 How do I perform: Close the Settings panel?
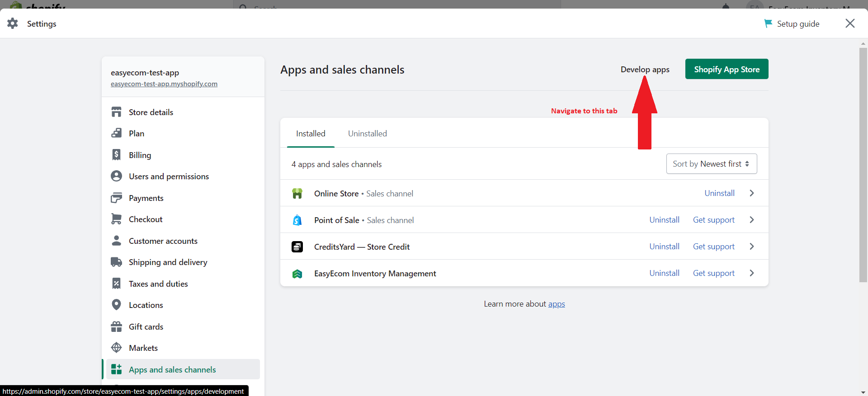tap(850, 23)
